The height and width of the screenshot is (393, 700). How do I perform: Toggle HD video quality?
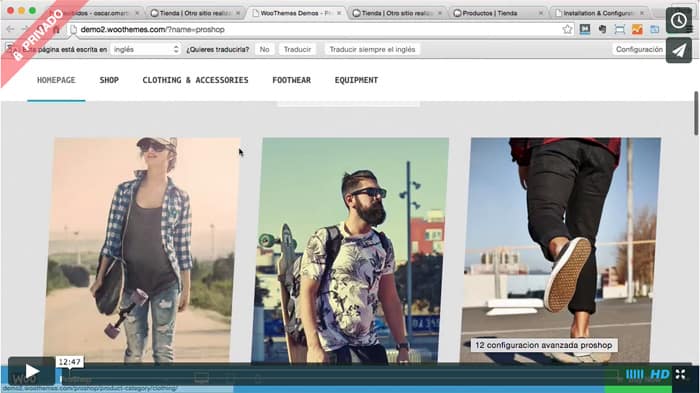coord(659,374)
